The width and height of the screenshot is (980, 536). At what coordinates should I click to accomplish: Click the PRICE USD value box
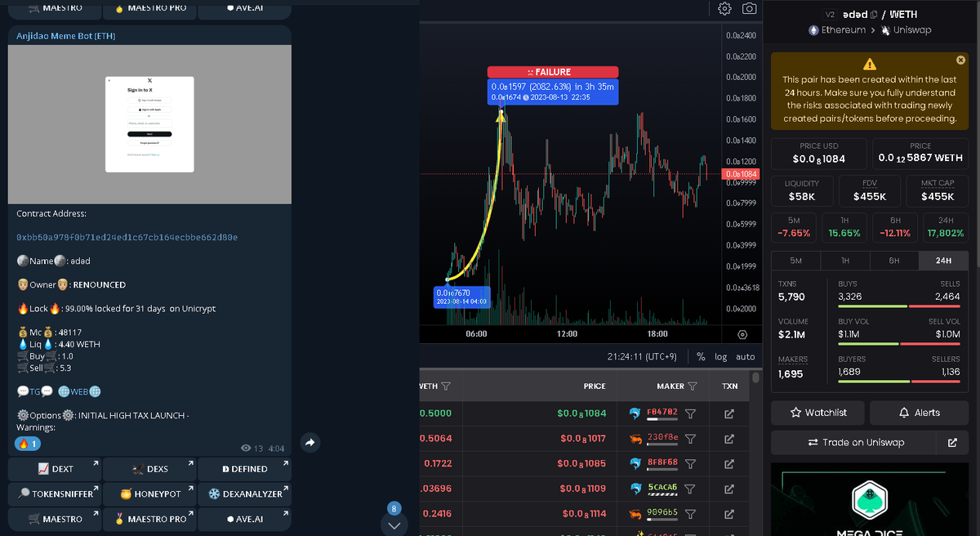(x=819, y=153)
